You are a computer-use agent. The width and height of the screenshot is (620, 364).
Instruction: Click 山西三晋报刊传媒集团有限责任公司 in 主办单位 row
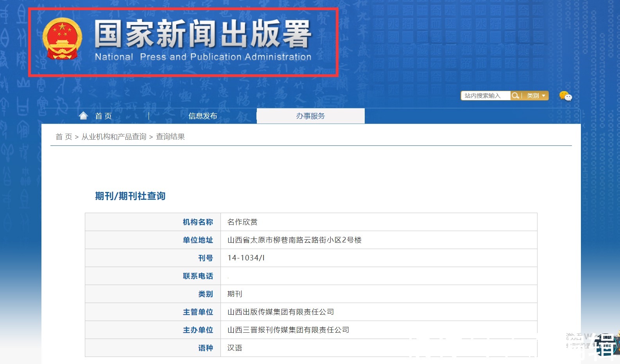[x=288, y=330]
